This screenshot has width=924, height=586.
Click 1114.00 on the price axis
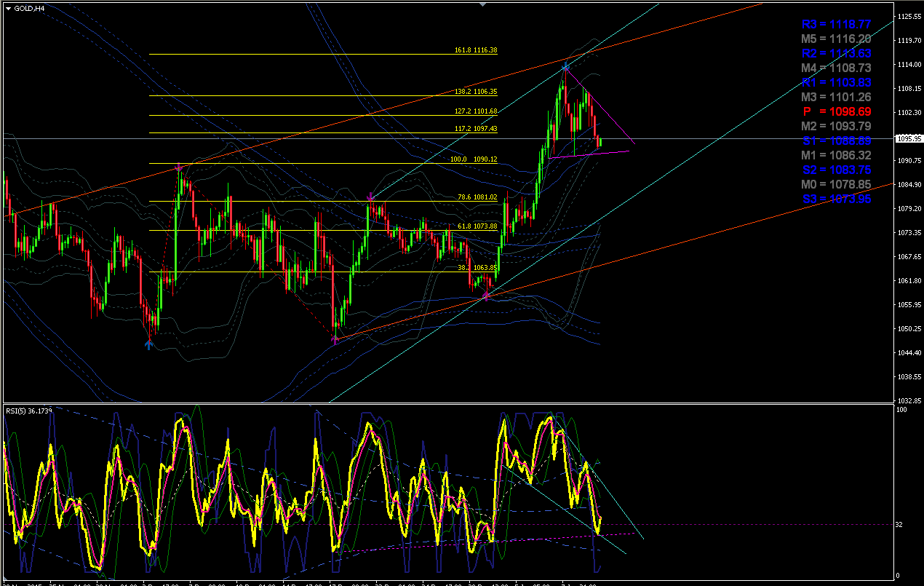point(909,65)
